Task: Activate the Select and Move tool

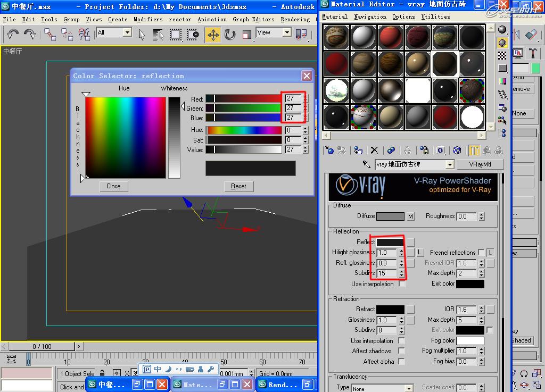Action: pos(213,35)
